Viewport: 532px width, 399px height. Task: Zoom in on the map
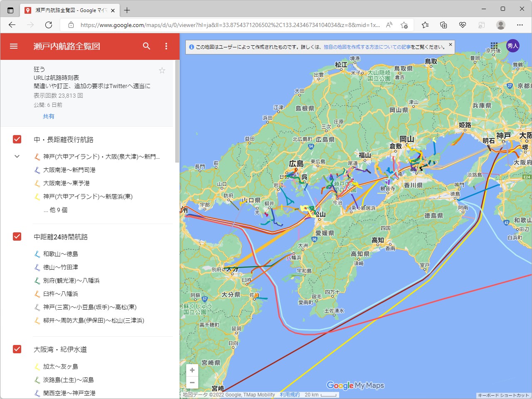[192, 370]
